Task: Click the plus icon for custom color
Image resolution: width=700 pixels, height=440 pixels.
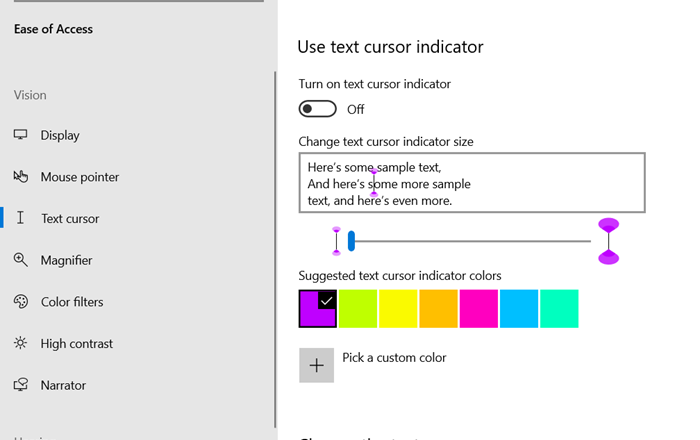Action: (x=317, y=365)
